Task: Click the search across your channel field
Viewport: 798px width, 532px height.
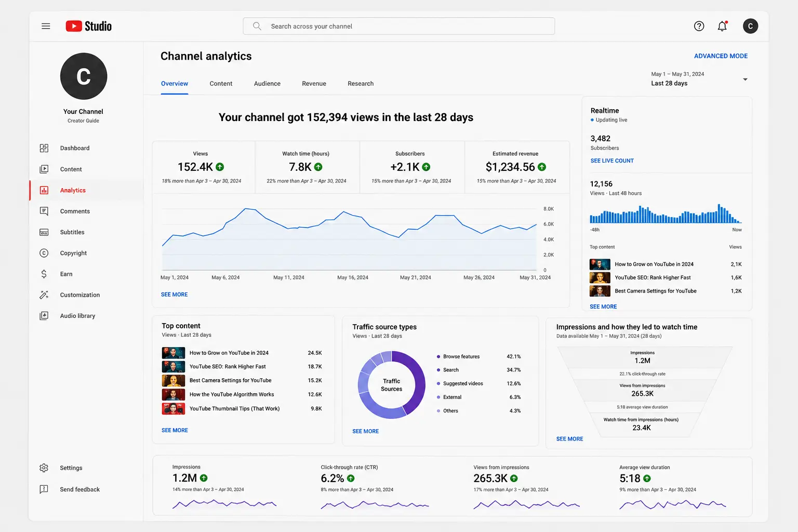Action: pyautogui.click(x=399, y=26)
